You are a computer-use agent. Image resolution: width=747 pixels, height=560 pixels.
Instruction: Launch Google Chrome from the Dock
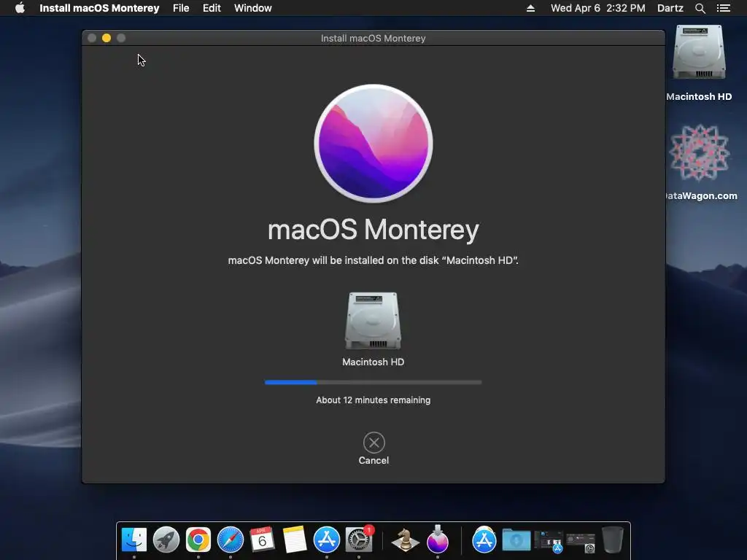198,540
